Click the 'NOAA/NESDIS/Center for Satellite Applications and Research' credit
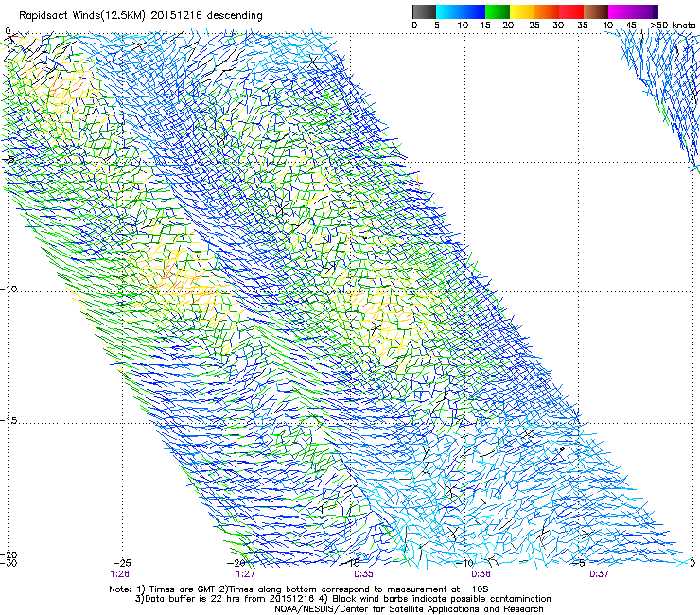The height and width of the screenshot is (615, 700). (409, 609)
